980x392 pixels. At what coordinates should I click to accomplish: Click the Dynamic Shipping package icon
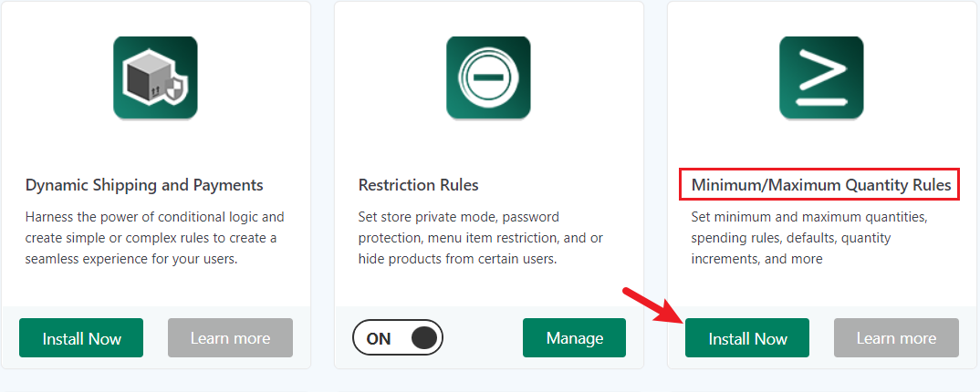155,77
